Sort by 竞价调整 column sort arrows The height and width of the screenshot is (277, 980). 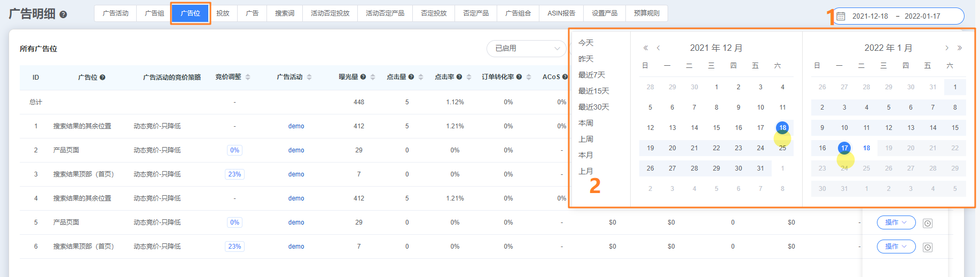coord(248,77)
